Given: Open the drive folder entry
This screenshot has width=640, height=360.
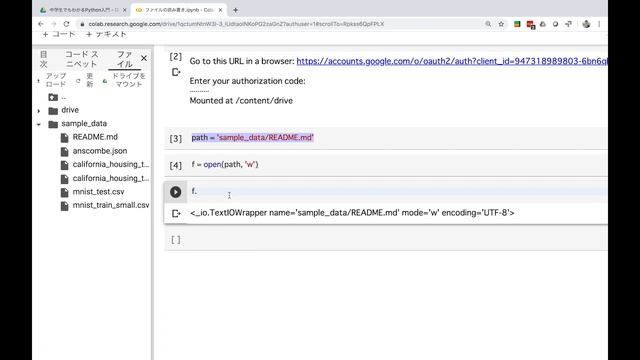Looking at the screenshot, I should (x=70, y=110).
